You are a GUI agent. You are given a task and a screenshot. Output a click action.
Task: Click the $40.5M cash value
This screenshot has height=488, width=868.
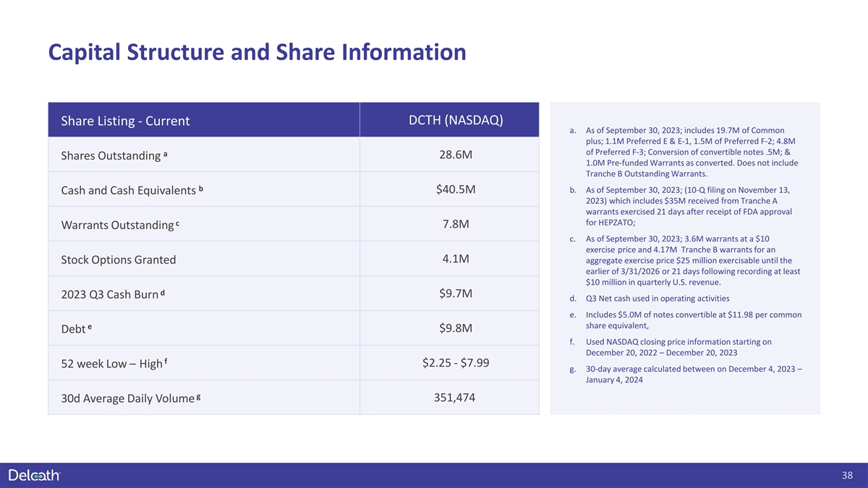point(456,189)
